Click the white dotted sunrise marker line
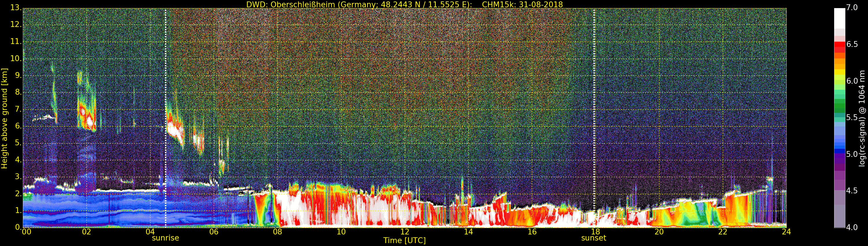Screen dimensions: 868x246 pyautogui.click(x=165, y=118)
